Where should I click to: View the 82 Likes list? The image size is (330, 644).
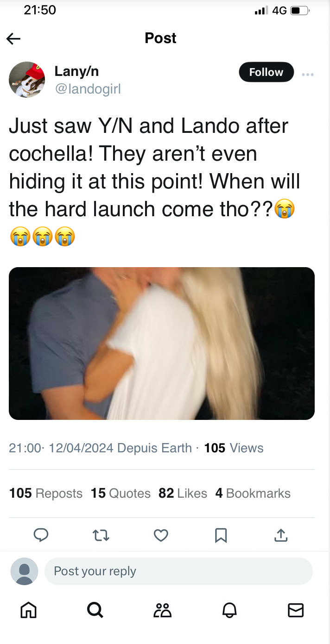[x=183, y=494]
